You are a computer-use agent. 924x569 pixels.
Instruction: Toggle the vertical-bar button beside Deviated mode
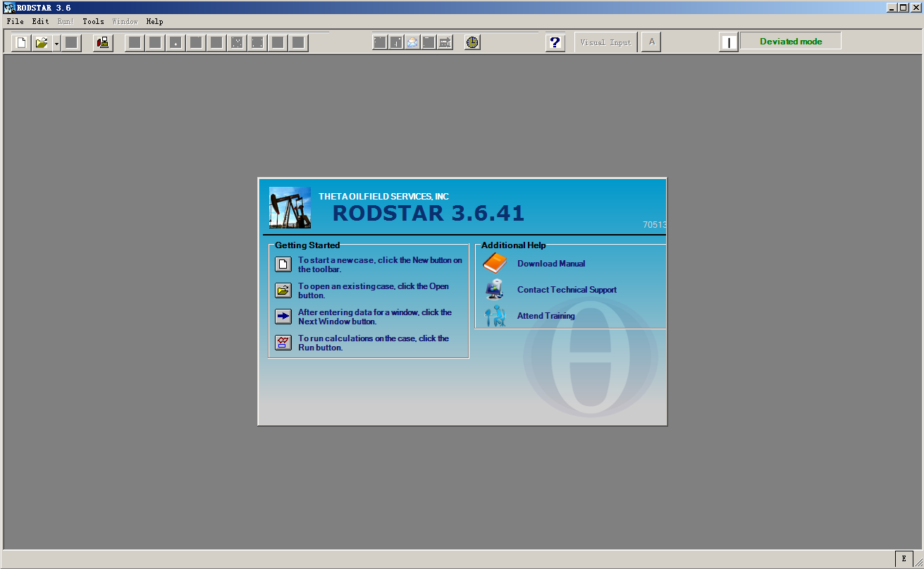coord(729,42)
